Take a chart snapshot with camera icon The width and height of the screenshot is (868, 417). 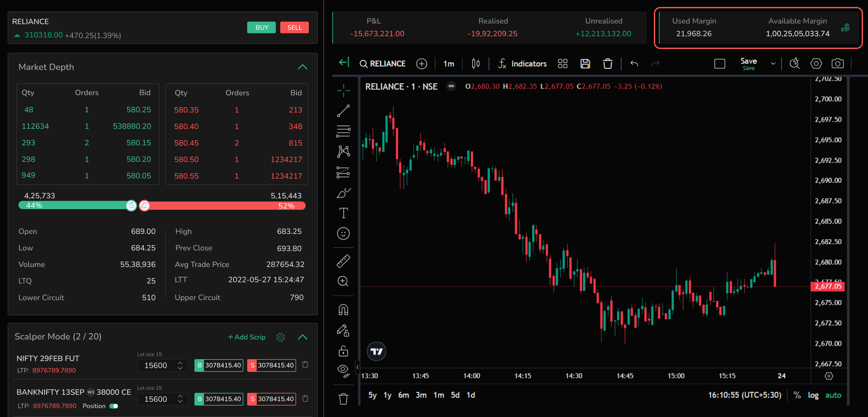(838, 63)
